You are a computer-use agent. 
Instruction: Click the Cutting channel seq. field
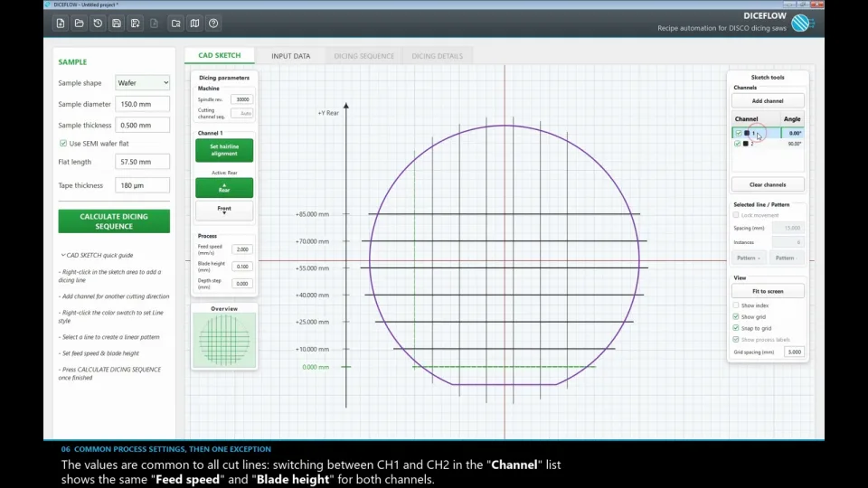click(242, 114)
